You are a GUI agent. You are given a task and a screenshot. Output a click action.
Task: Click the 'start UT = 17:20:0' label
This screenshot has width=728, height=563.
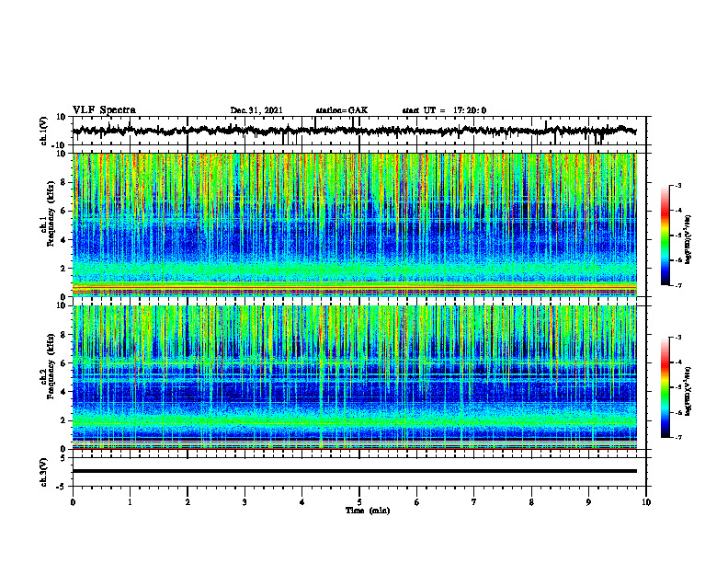coord(444,110)
